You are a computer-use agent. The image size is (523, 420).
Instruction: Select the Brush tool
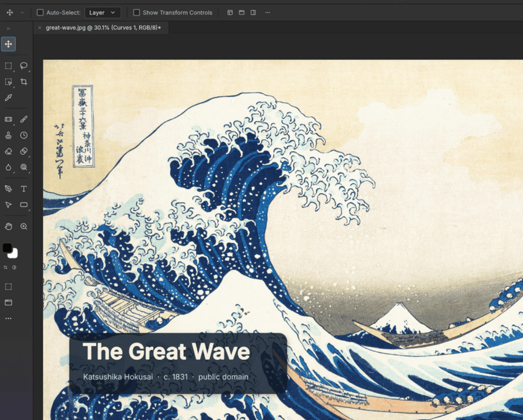tap(24, 119)
